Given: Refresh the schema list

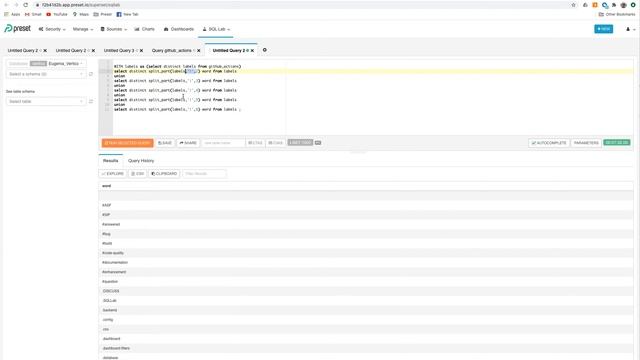Looking at the screenshot, I should [91, 74].
